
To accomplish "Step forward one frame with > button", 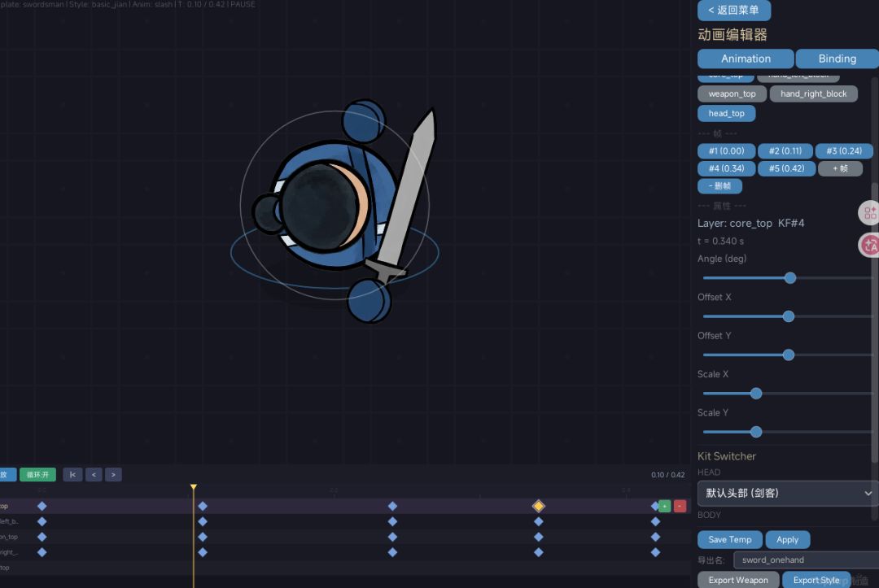I will (113, 475).
